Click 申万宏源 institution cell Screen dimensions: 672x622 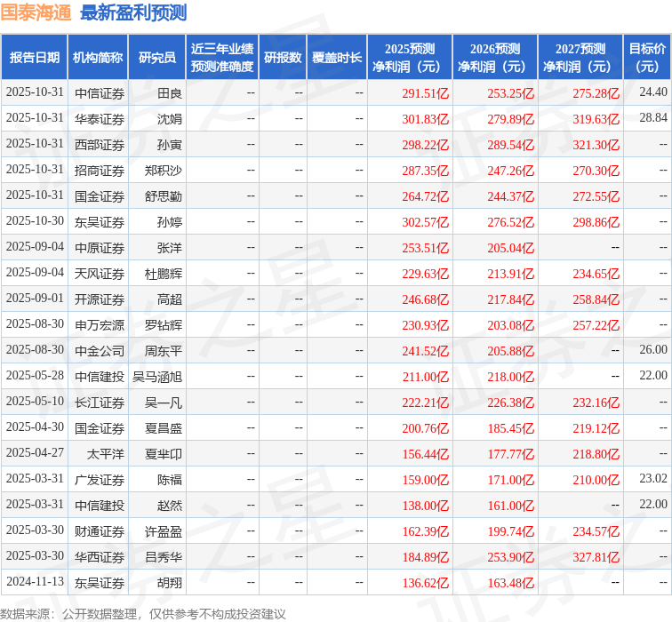point(100,325)
